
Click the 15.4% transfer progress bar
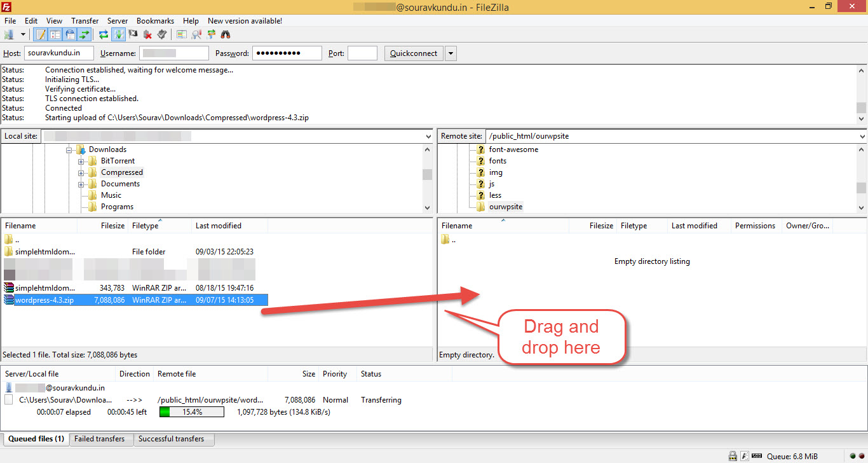pyautogui.click(x=191, y=412)
